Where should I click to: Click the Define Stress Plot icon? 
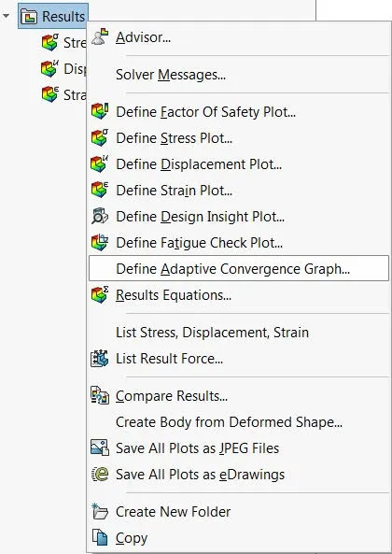100,137
